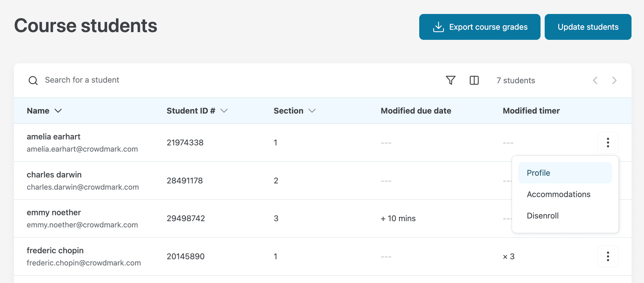This screenshot has height=283, width=644.
Task: Open the column visibility icon
Action: 474,80
